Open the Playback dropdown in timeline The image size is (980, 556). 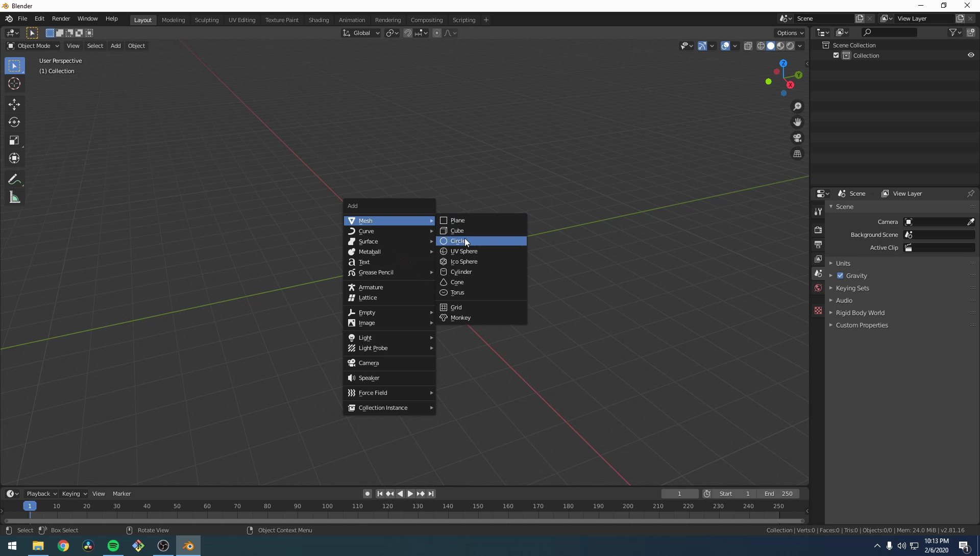pyautogui.click(x=41, y=494)
